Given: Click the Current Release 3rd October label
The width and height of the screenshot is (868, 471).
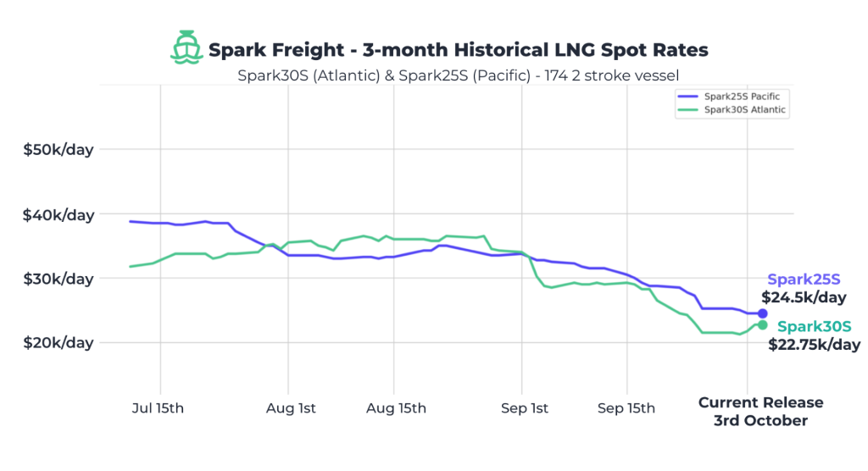Looking at the screenshot, I should (x=760, y=412).
